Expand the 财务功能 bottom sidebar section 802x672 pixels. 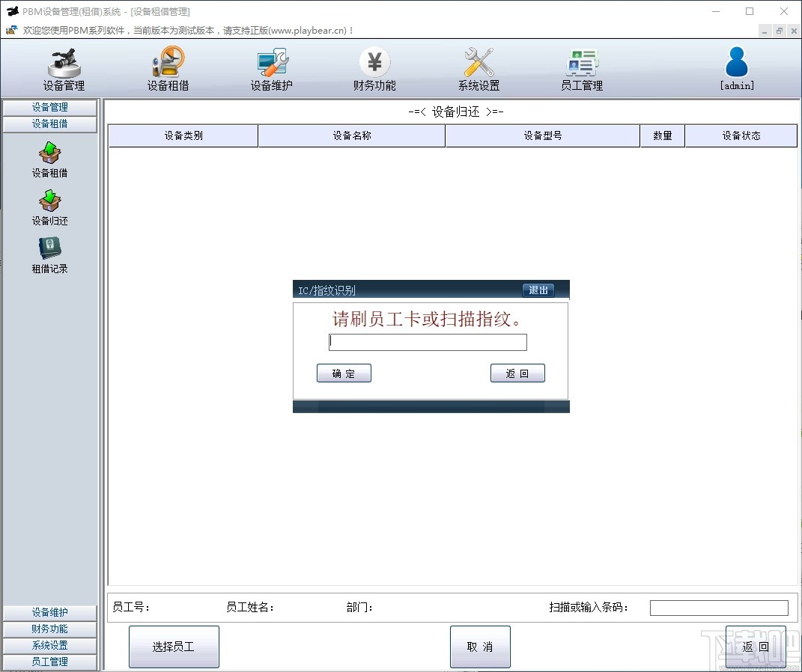(49, 629)
